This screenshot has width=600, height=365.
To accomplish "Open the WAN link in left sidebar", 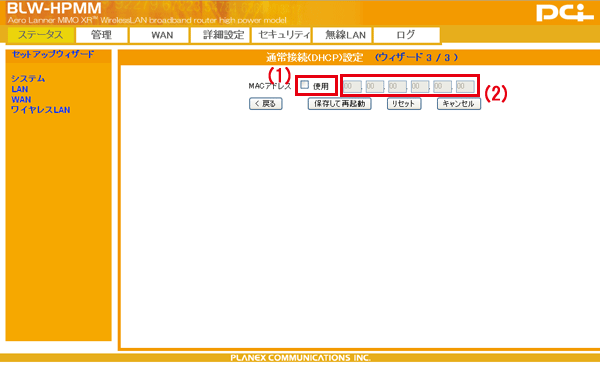I will [21, 99].
